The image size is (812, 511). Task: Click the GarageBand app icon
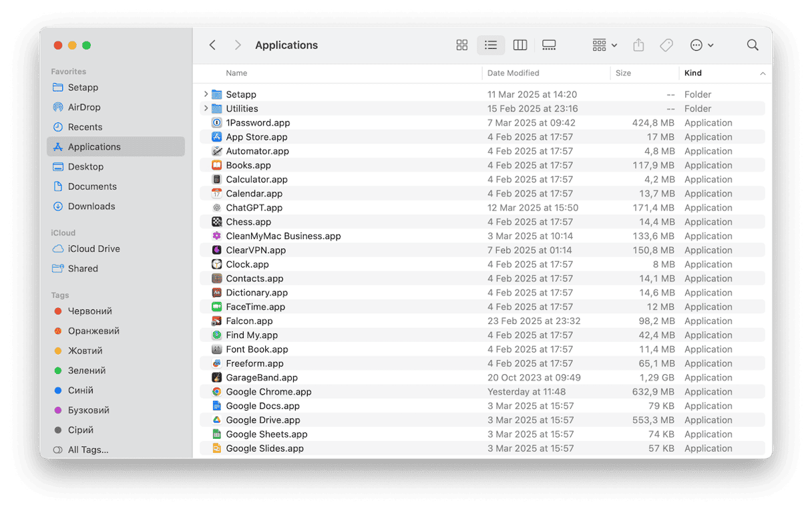click(x=216, y=378)
